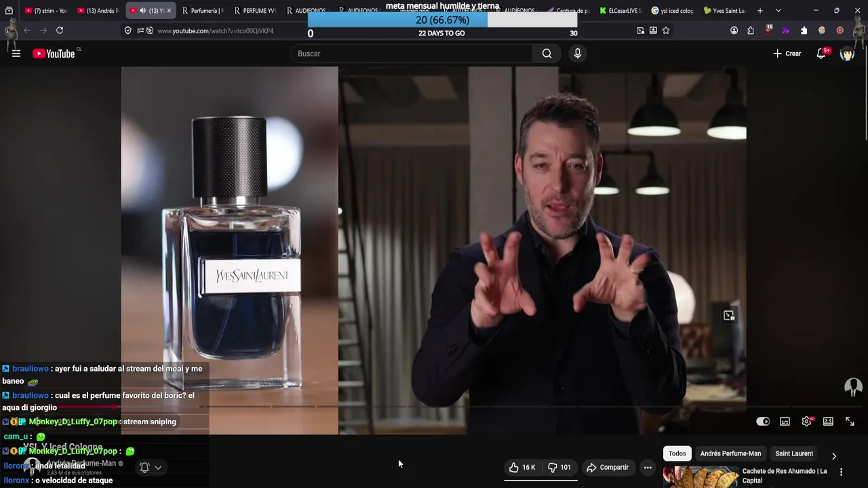Show next filter chips with right chevron
The image size is (868, 488).
tap(834, 456)
